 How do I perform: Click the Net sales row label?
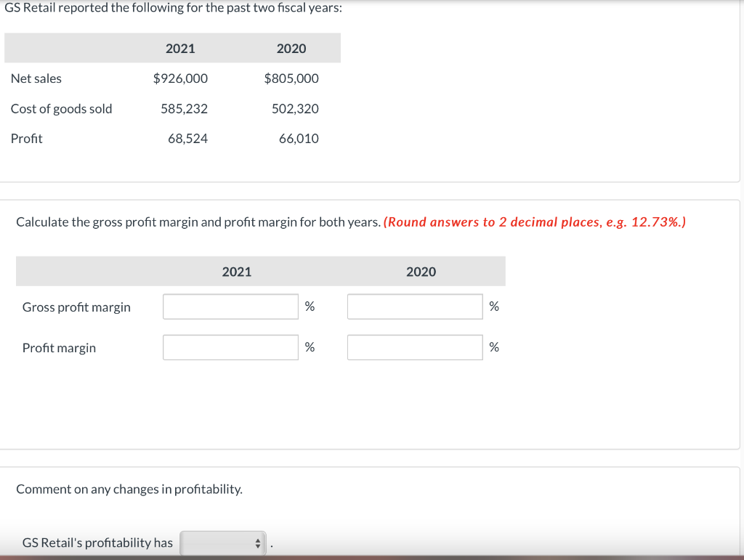tap(36, 78)
